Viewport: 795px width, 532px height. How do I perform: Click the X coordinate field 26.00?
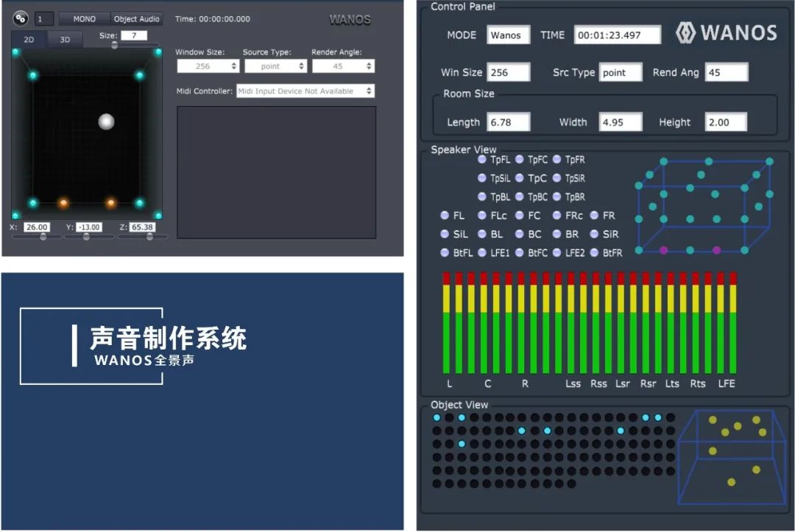tap(37, 227)
